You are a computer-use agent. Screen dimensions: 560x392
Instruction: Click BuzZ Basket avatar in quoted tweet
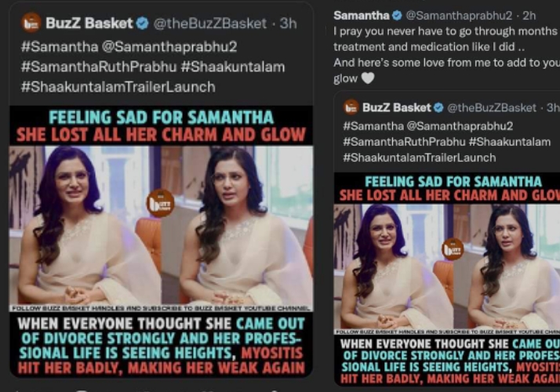(351, 107)
